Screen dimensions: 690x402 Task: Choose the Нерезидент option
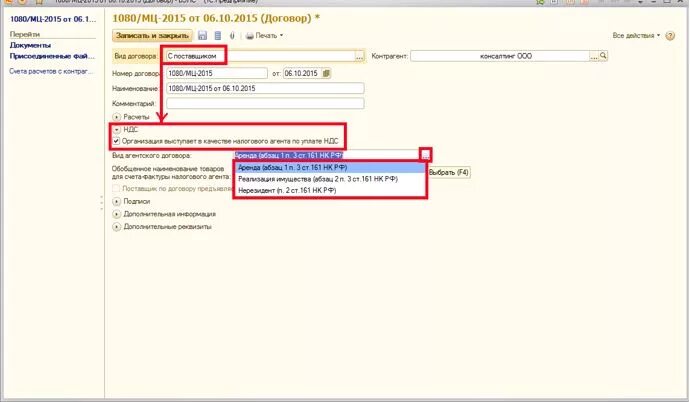pyautogui.click(x=330, y=190)
